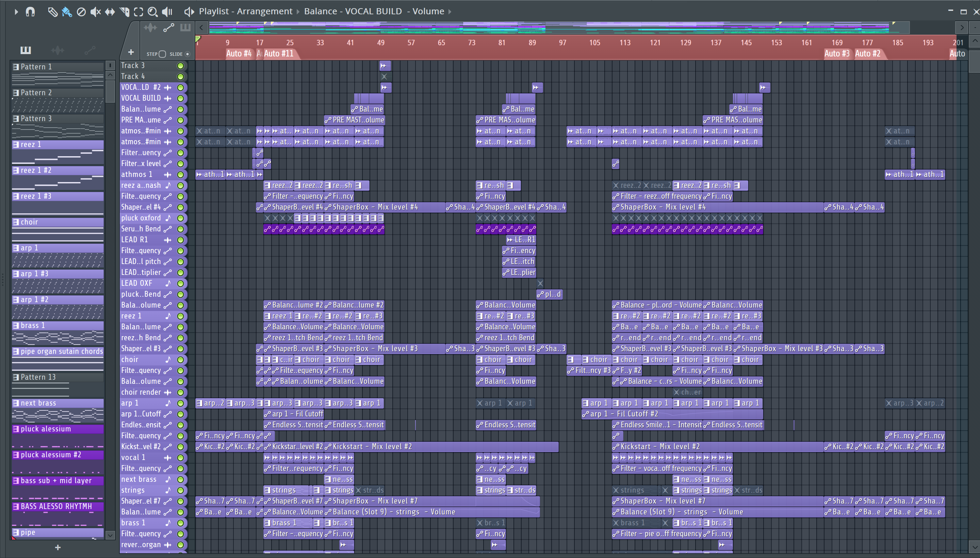
Task: Mute vocal 1 track LED
Action: click(180, 458)
